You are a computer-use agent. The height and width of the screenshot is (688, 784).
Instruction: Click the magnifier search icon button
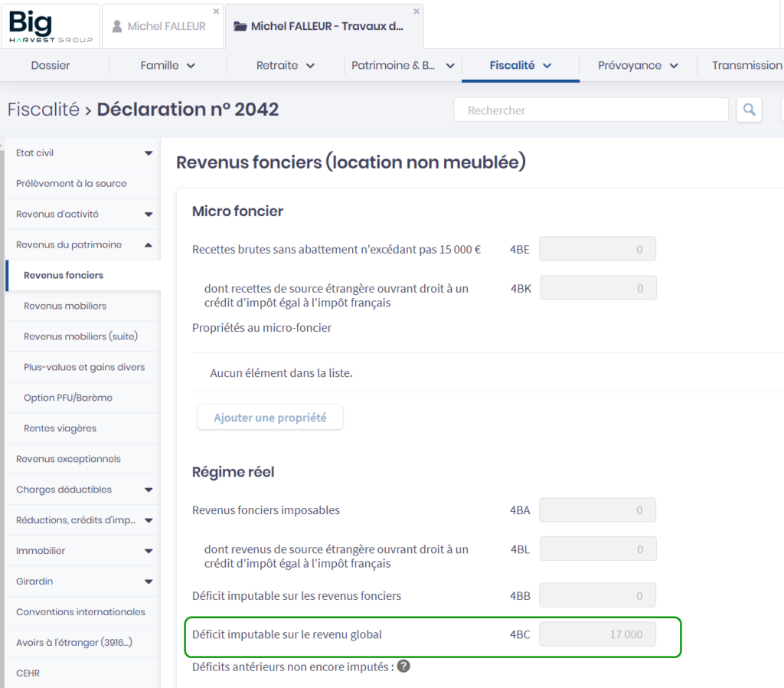749,110
